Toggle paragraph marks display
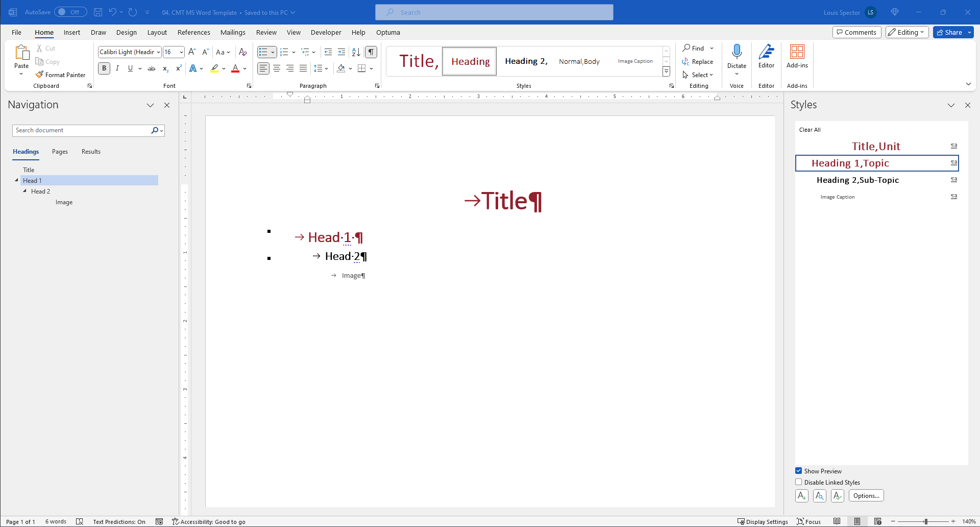This screenshot has height=527, width=980. point(371,52)
